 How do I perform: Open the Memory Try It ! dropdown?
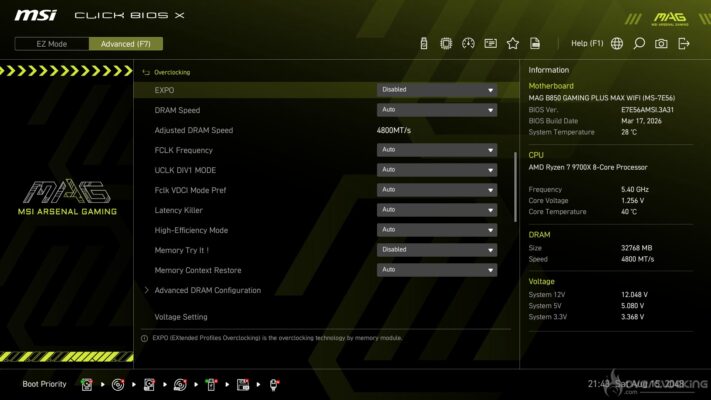coord(437,250)
